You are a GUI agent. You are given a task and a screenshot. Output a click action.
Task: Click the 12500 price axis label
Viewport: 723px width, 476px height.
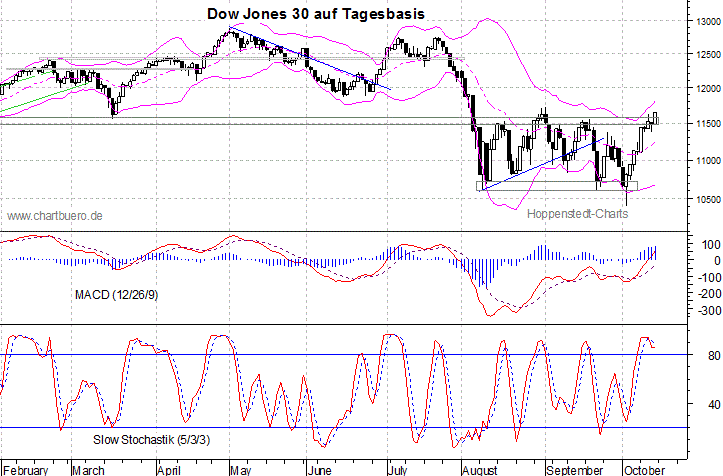pyautogui.click(x=709, y=54)
